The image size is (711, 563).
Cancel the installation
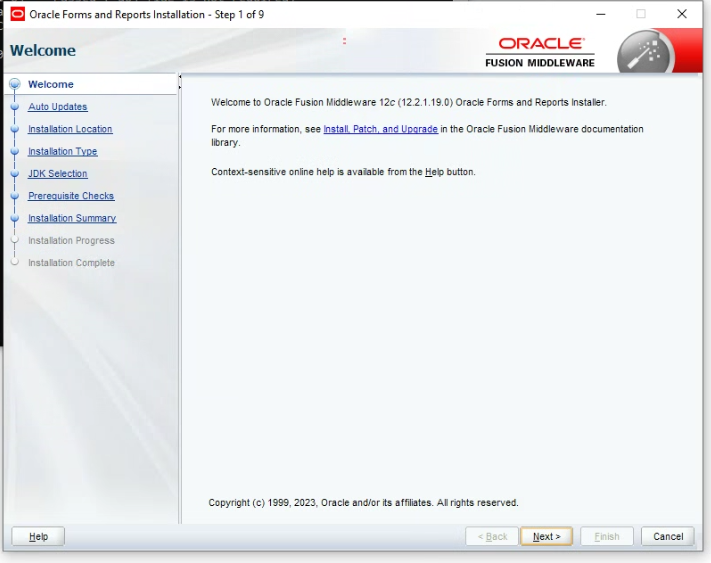668,536
